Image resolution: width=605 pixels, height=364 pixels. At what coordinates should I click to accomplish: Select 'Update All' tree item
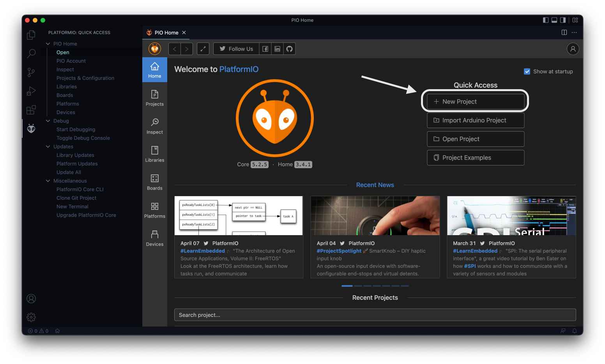point(69,172)
